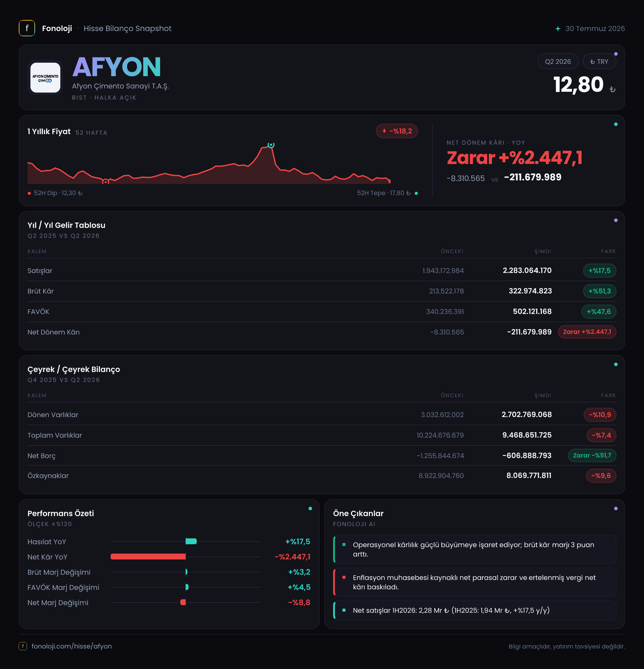This screenshot has height=669, width=644.
Task: Click the Brüt Marj Değişimi bar
Action: tap(186, 572)
